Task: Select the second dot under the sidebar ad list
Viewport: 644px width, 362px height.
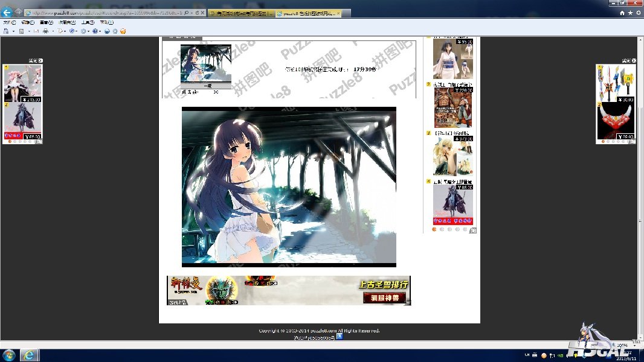Action: [x=442, y=229]
